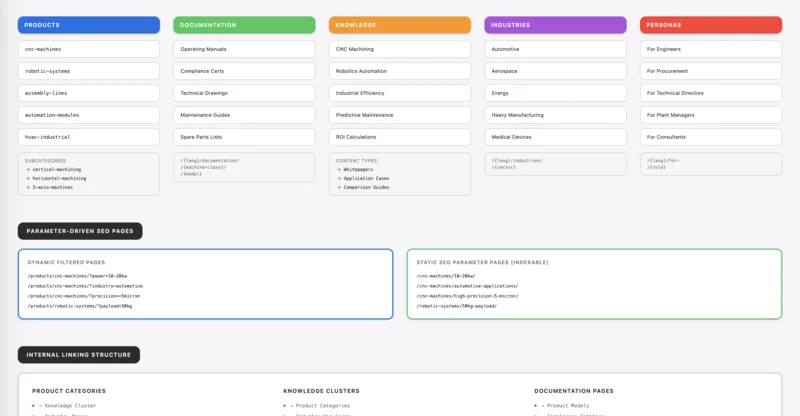This screenshot has height=416, width=800.
Task: Select Technical Drawings entry
Action: (x=244, y=93)
